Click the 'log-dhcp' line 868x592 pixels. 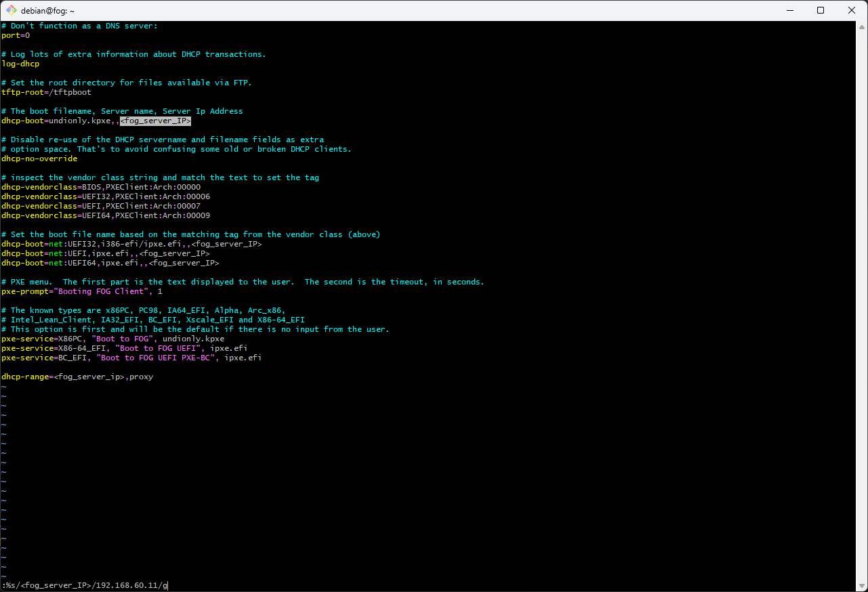tap(20, 64)
